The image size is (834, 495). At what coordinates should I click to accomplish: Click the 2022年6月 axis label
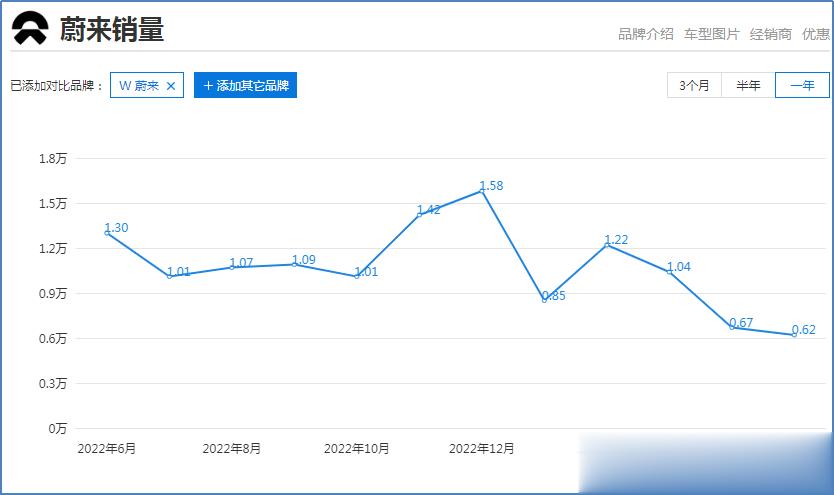click(x=107, y=449)
